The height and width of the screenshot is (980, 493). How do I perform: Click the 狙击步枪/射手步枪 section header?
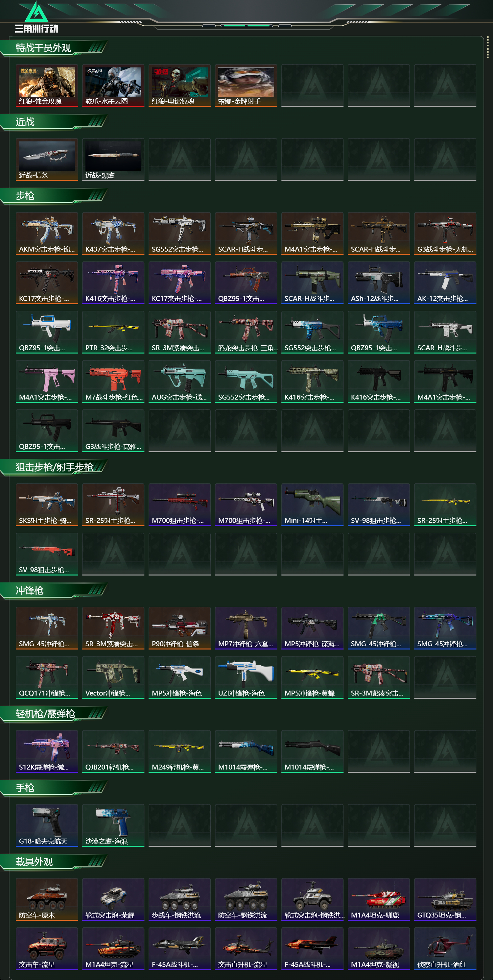pos(54,467)
